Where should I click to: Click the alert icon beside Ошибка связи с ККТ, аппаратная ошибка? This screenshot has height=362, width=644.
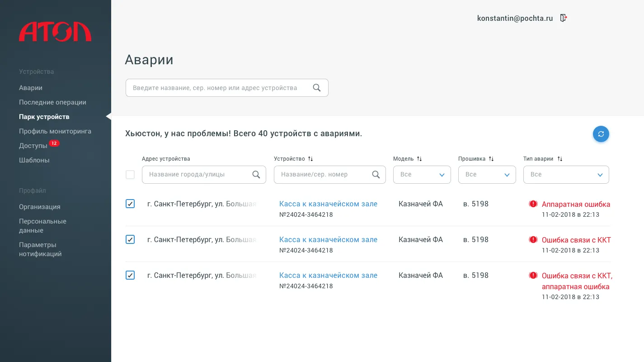[x=533, y=276]
